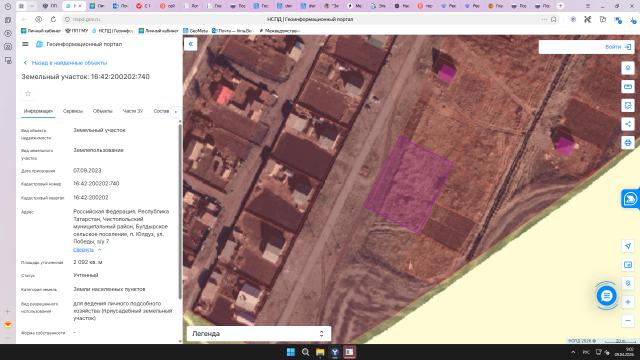This screenshot has height=360, width=640.
Task: Zoom out the map with minus button
Action: point(628,321)
